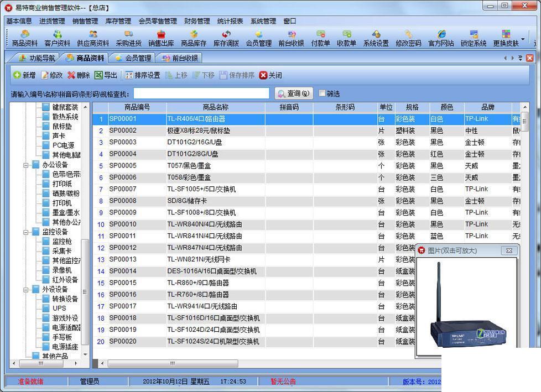The height and width of the screenshot is (392, 541).
Task: Click the 规格 column header
Action: (x=412, y=107)
